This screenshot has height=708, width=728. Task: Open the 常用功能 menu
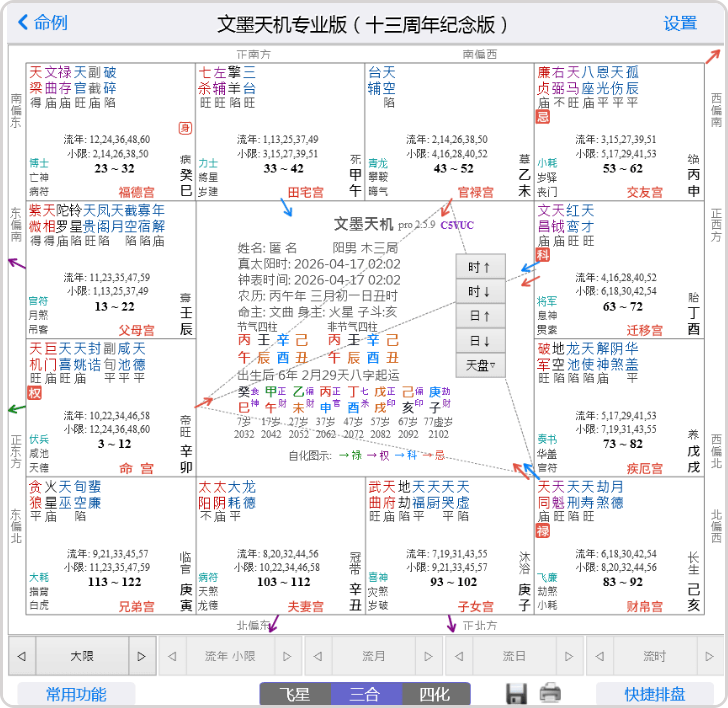coord(76,694)
